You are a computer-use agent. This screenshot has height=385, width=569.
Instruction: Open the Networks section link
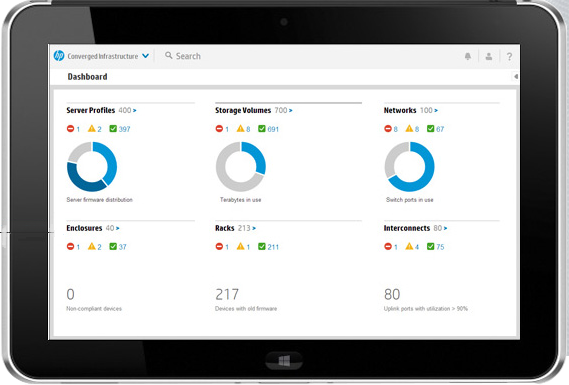(x=400, y=110)
